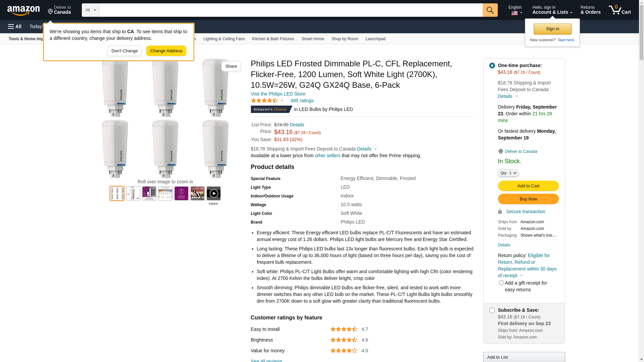Image resolution: width=644 pixels, height=362 pixels.
Task: Open Lighting & Ceiling Fans category
Action: pyautogui.click(x=224, y=39)
